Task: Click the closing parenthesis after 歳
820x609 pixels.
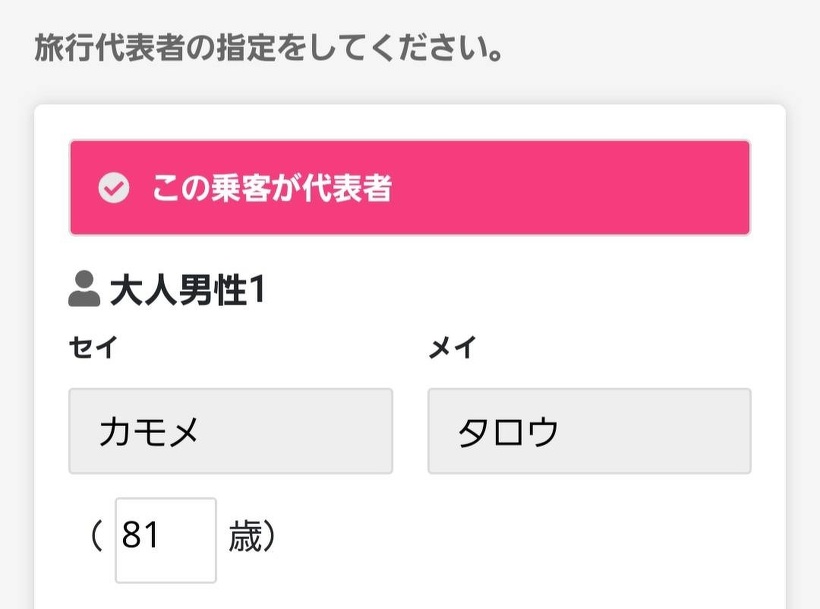Action: tap(268, 537)
